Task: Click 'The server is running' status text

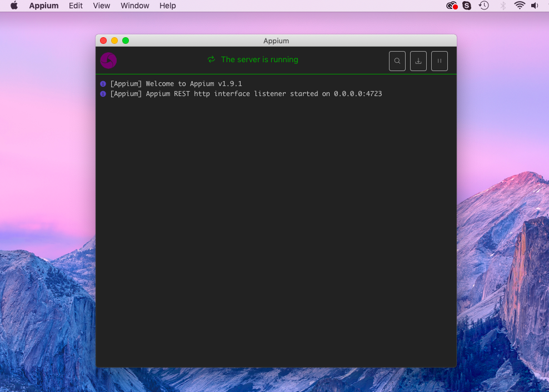Action: [x=259, y=59]
